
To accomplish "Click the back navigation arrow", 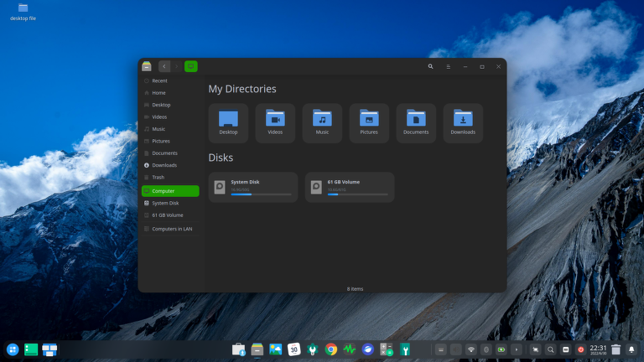I will 164,66.
